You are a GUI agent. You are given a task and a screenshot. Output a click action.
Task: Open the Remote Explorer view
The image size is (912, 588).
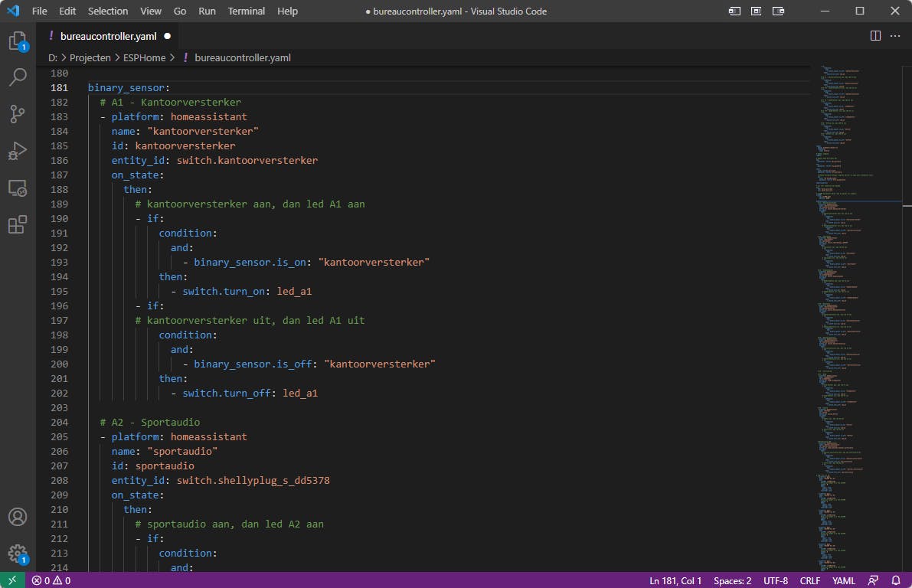point(18,188)
